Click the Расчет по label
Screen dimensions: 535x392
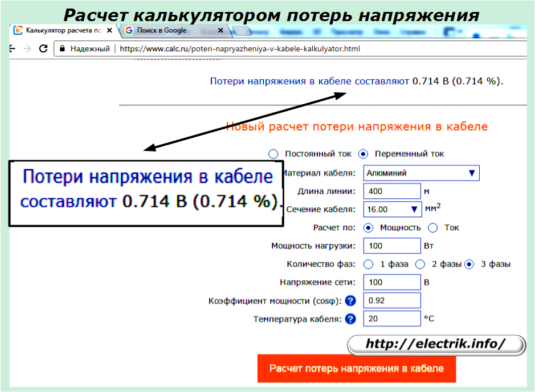tap(334, 227)
